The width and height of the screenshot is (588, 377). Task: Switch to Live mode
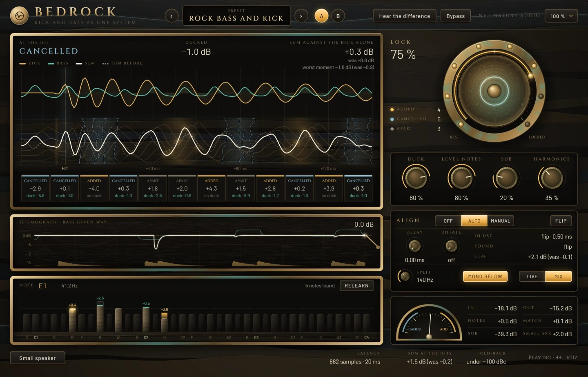532,277
